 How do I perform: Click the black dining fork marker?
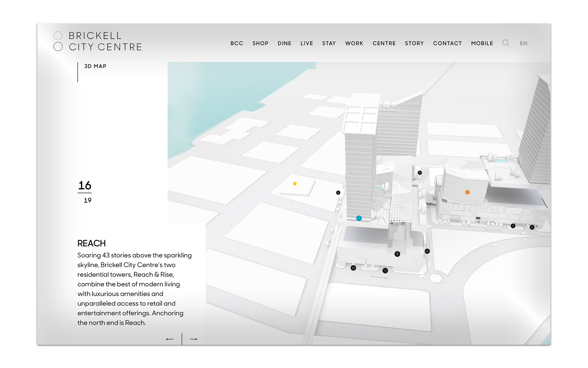point(397,254)
